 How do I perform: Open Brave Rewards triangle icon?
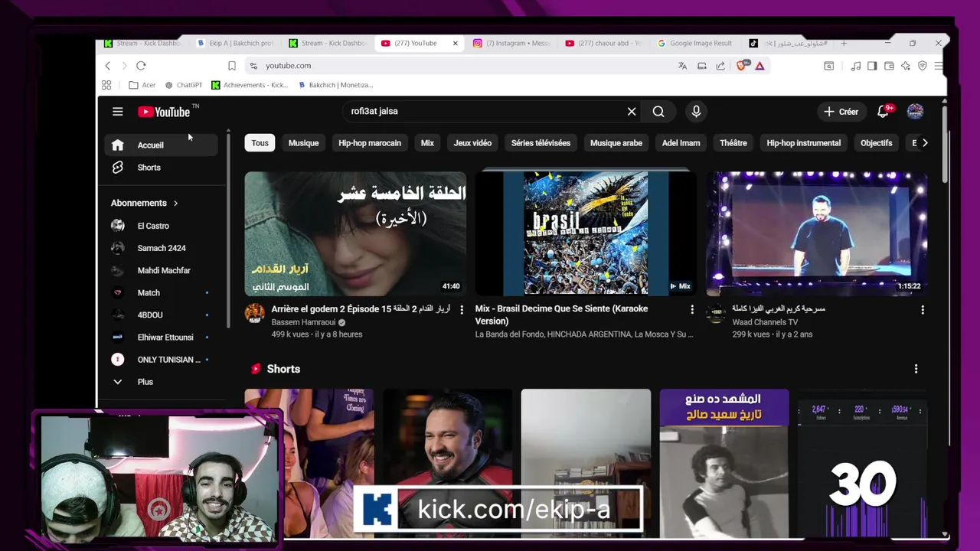(759, 66)
